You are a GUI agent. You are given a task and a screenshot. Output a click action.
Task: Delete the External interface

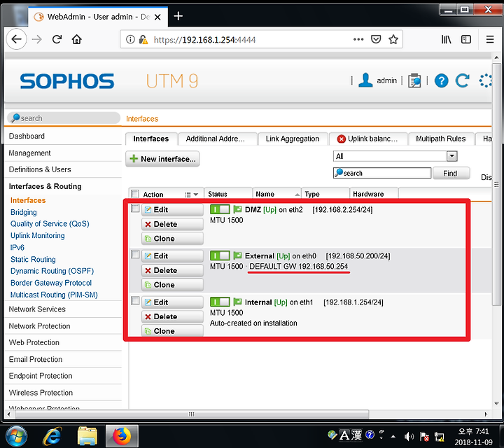click(173, 271)
